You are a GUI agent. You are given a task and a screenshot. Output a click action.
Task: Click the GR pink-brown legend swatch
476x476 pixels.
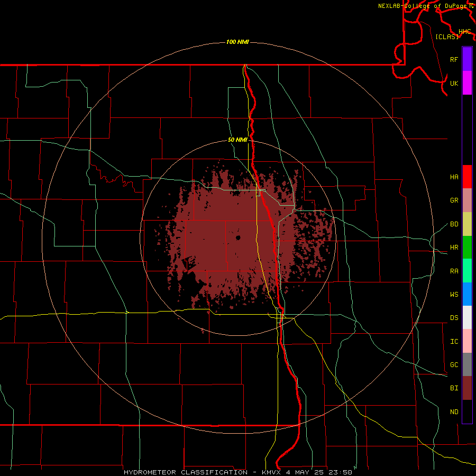(x=467, y=200)
